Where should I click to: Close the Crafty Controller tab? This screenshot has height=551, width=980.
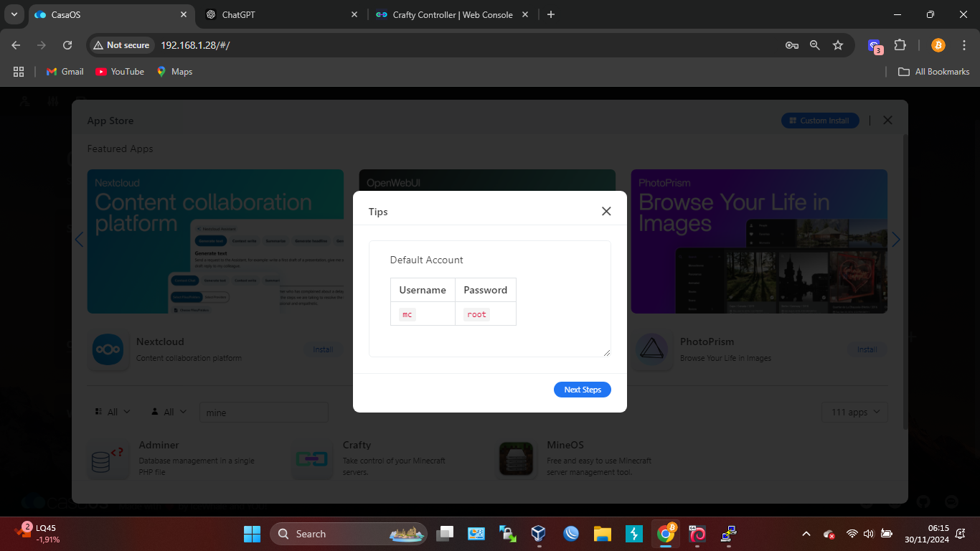pyautogui.click(x=524, y=14)
